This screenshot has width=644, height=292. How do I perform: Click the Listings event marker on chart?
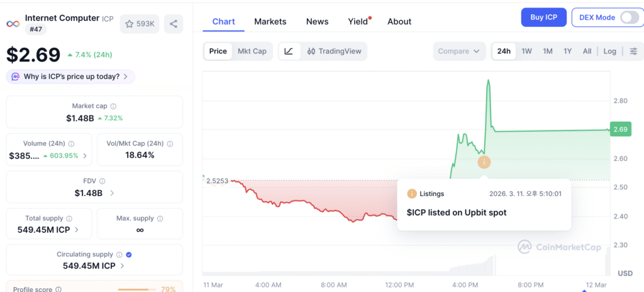point(484,162)
